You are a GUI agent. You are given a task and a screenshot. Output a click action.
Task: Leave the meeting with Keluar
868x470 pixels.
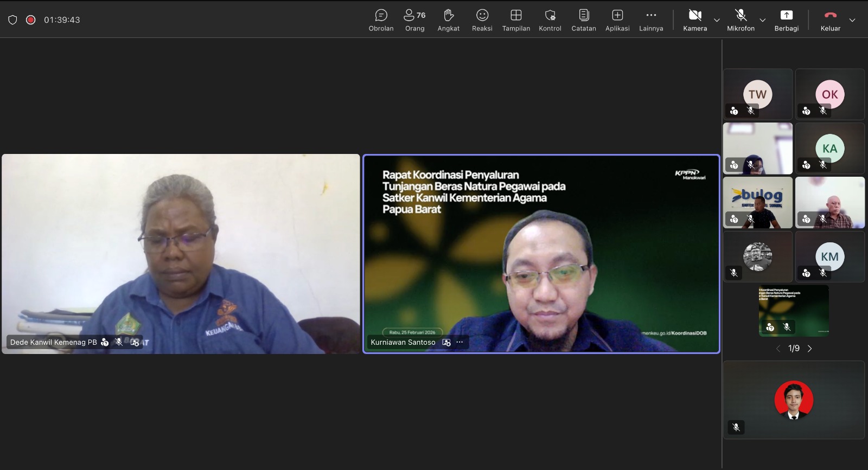[x=830, y=20]
